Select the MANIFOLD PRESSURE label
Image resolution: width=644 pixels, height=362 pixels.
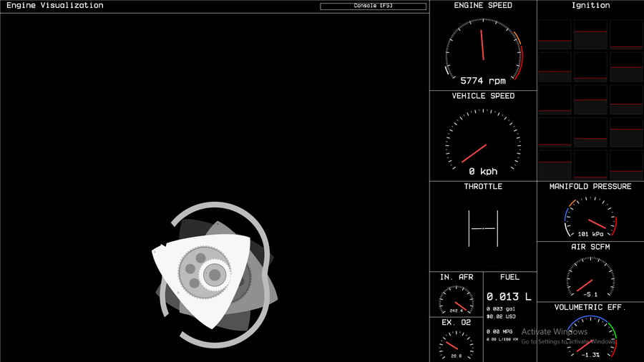tap(590, 186)
